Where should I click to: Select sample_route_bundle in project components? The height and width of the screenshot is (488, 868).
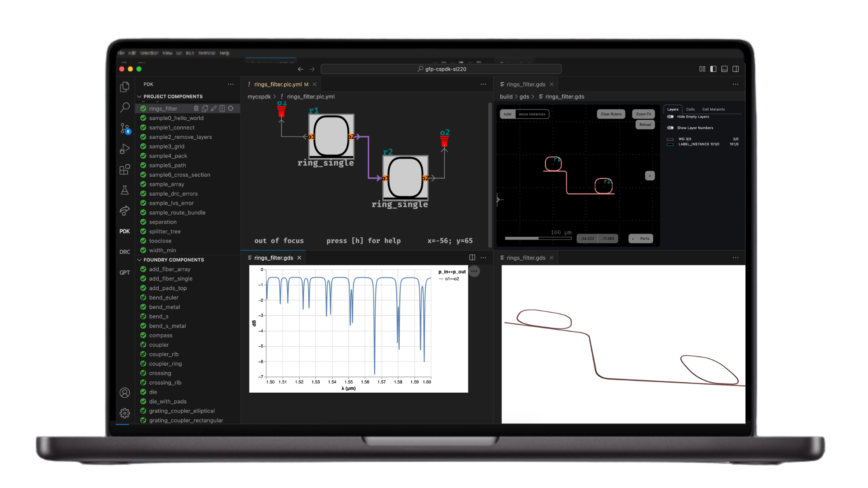point(177,212)
